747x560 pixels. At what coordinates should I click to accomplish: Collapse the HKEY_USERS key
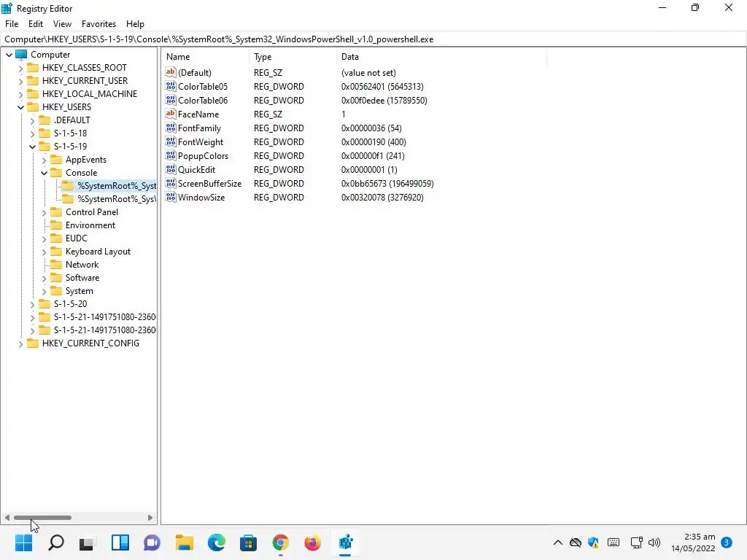point(20,107)
